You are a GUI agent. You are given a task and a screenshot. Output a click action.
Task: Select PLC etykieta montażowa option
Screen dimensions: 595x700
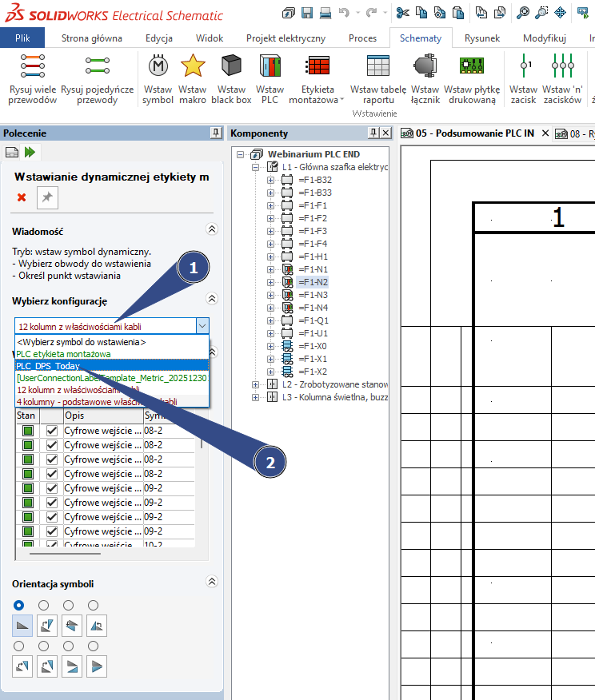(63, 353)
